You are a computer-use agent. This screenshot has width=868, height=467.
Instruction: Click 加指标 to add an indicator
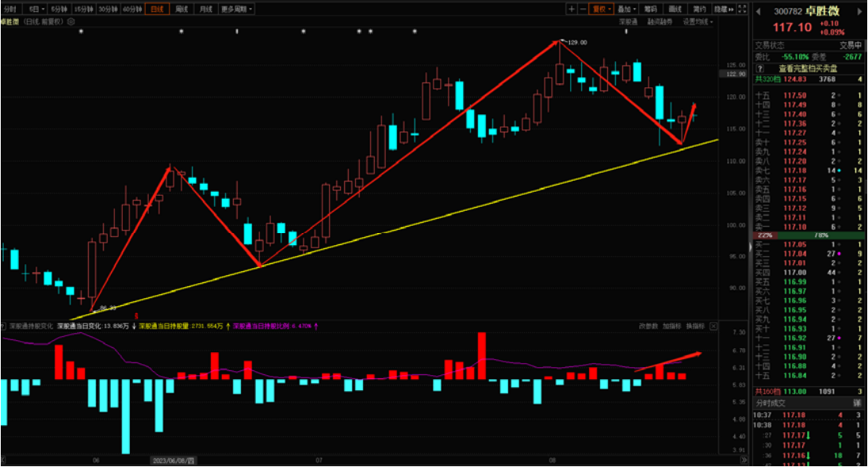671,327
